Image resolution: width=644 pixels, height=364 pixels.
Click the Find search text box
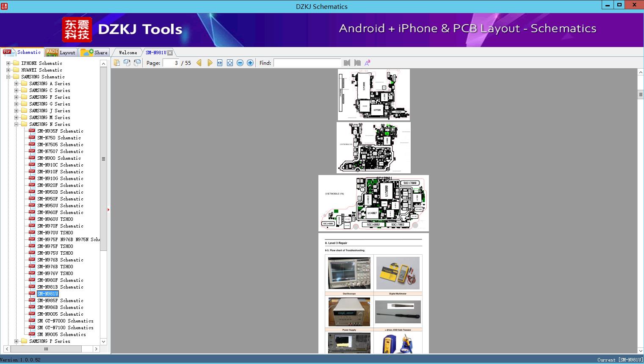pyautogui.click(x=307, y=63)
